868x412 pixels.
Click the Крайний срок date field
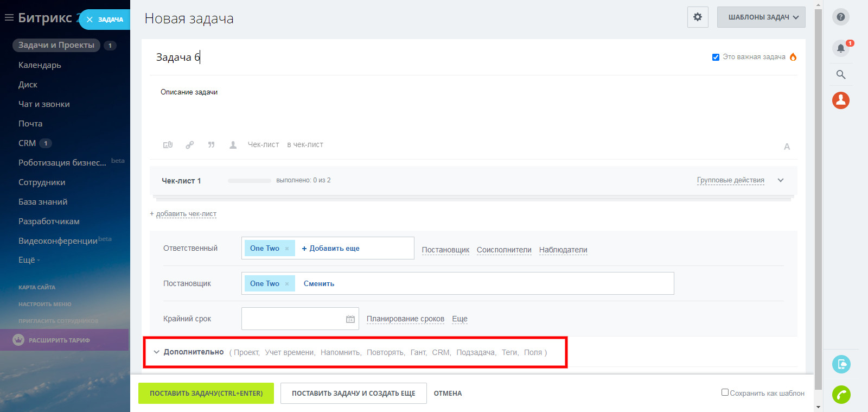(x=300, y=319)
